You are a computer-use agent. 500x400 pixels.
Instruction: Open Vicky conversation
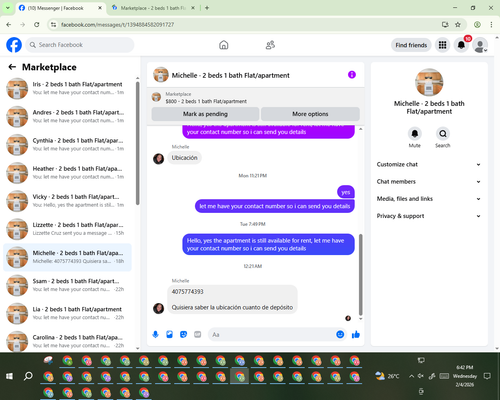click(x=67, y=201)
